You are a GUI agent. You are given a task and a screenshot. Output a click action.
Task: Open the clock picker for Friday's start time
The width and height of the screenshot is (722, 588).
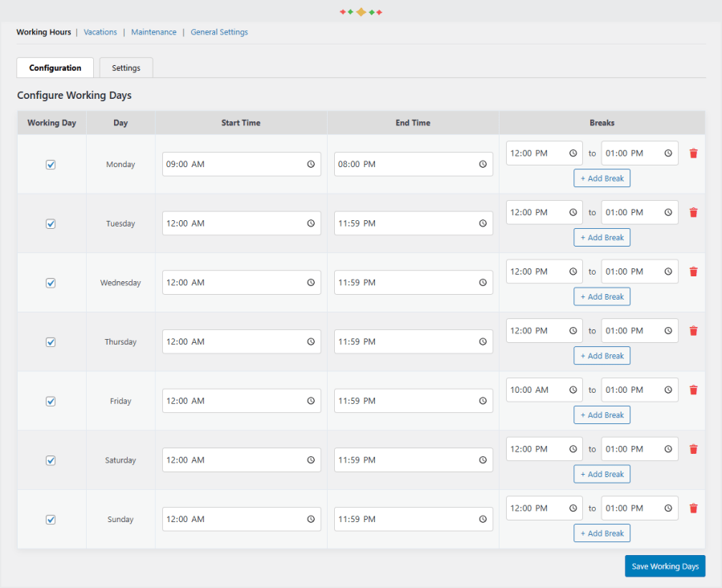[311, 400]
